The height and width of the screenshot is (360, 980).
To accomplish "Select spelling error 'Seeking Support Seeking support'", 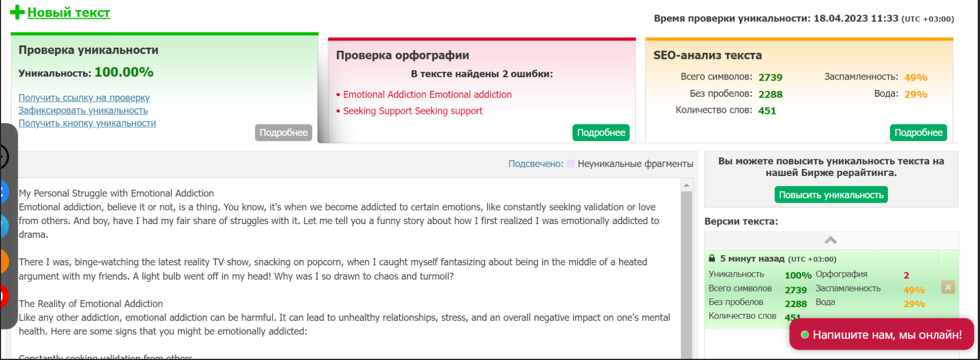I will coord(411,111).
